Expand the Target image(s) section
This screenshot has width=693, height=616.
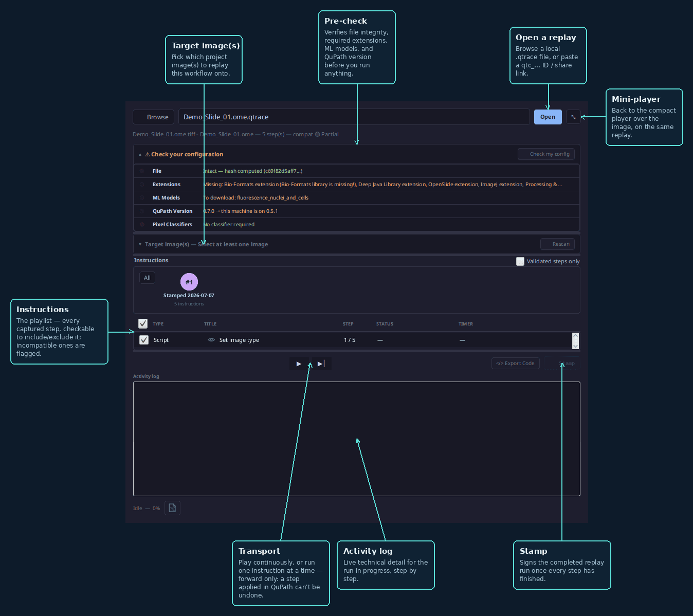point(140,244)
